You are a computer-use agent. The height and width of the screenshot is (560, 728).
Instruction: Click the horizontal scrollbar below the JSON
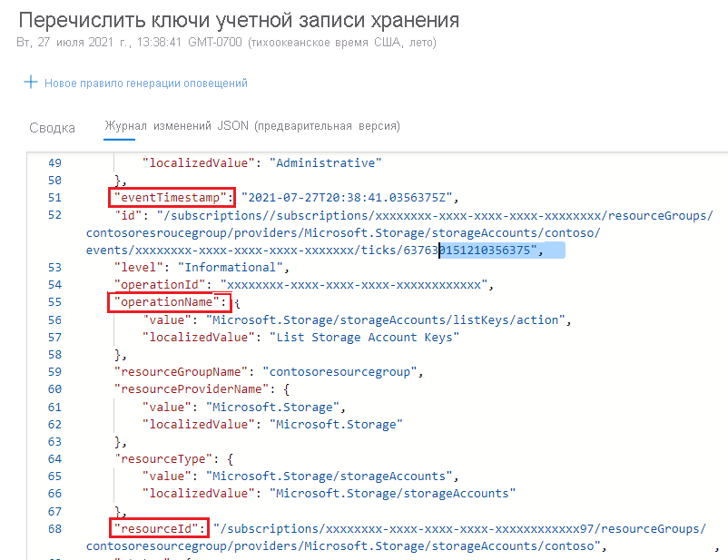[363, 556]
